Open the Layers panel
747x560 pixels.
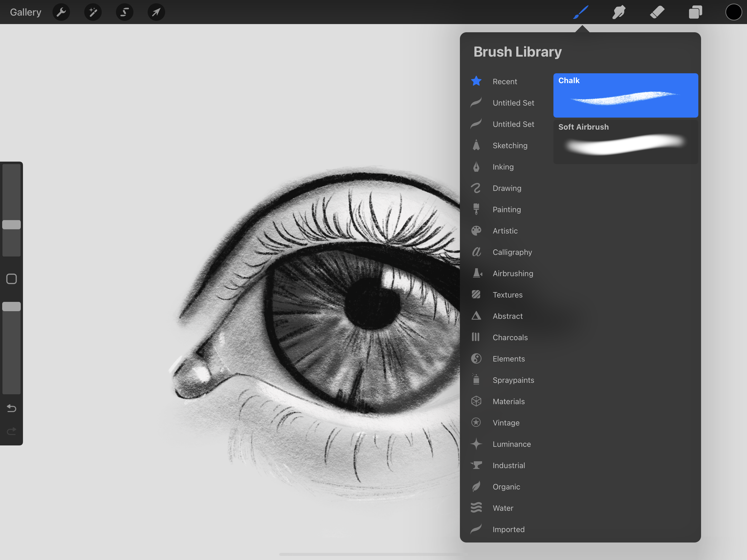[x=695, y=12]
